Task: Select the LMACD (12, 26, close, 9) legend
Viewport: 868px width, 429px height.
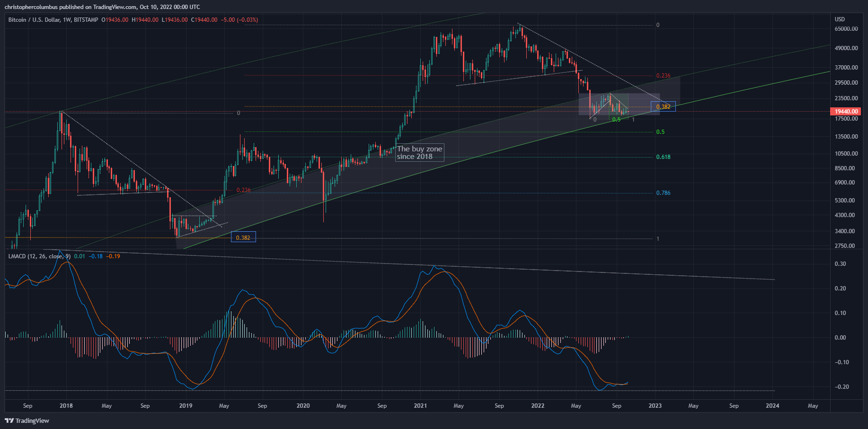Action: (39, 256)
